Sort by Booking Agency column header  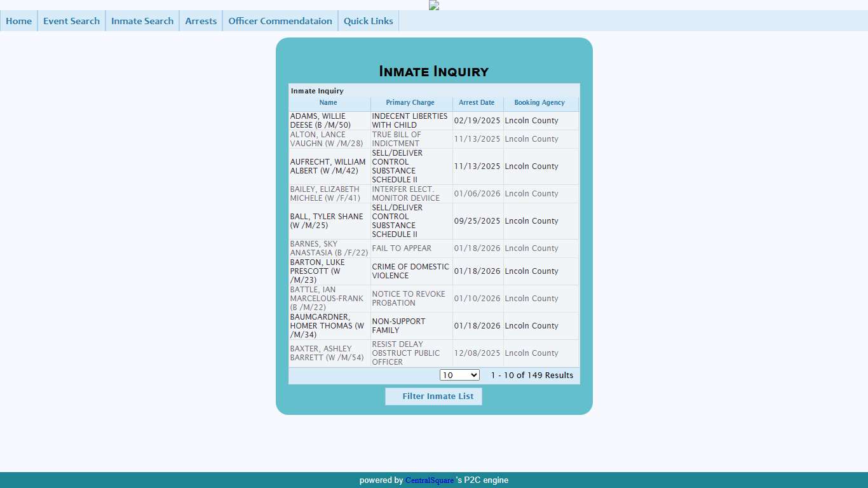[539, 103]
